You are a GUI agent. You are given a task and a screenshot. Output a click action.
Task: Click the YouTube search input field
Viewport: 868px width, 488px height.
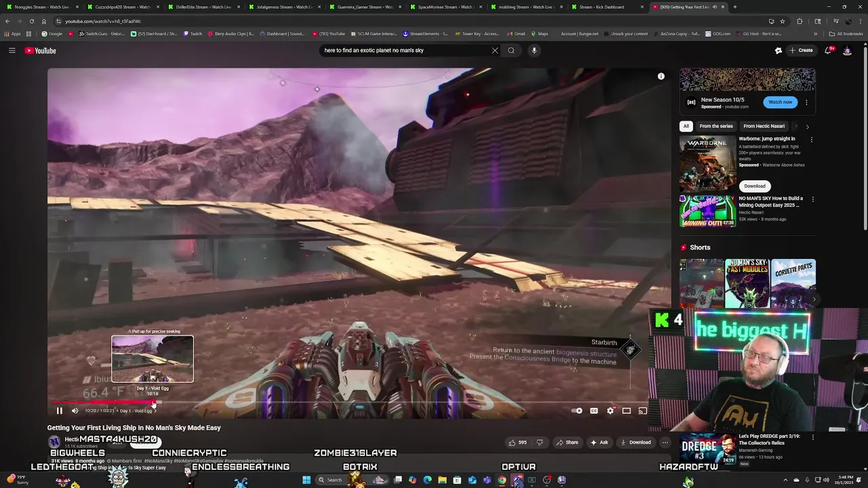click(x=406, y=50)
